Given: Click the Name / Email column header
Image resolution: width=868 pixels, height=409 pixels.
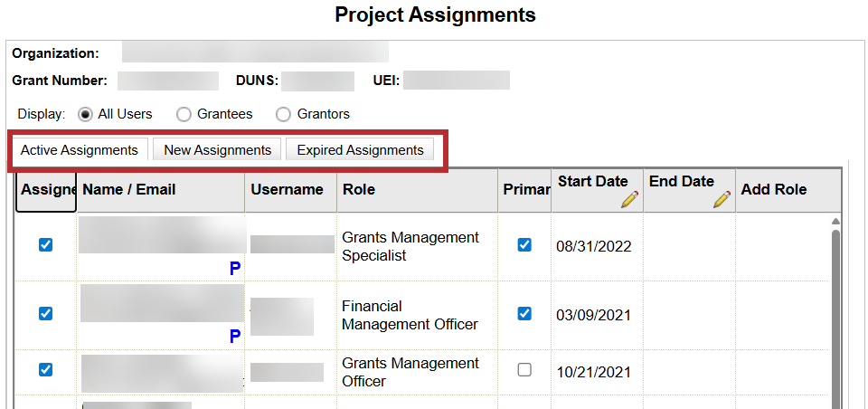Looking at the screenshot, I should 129,190.
